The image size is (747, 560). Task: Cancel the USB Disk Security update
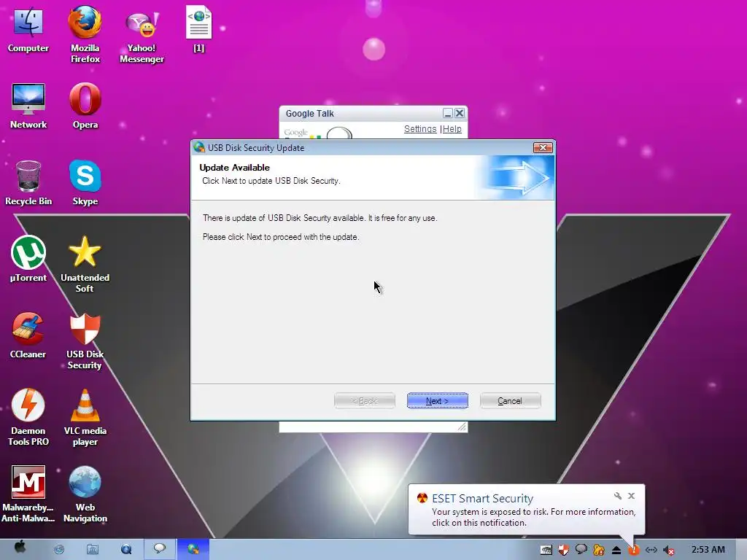510,401
